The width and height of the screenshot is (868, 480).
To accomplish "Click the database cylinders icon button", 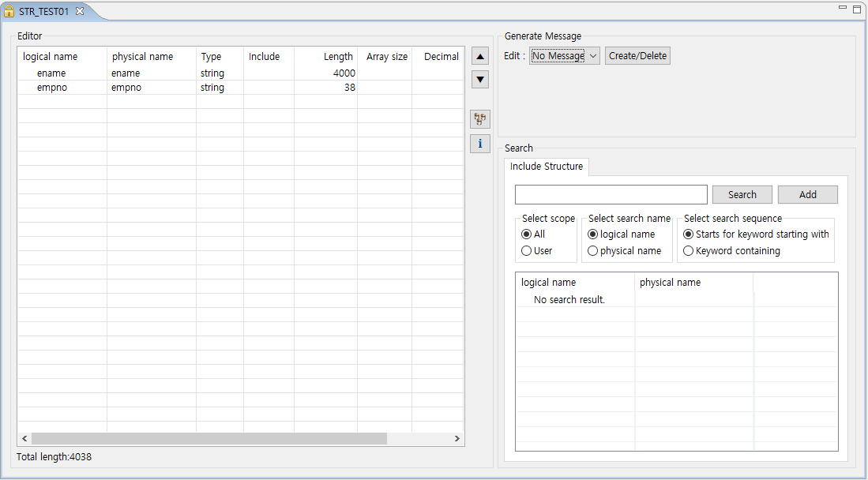I will click(480, 119).
